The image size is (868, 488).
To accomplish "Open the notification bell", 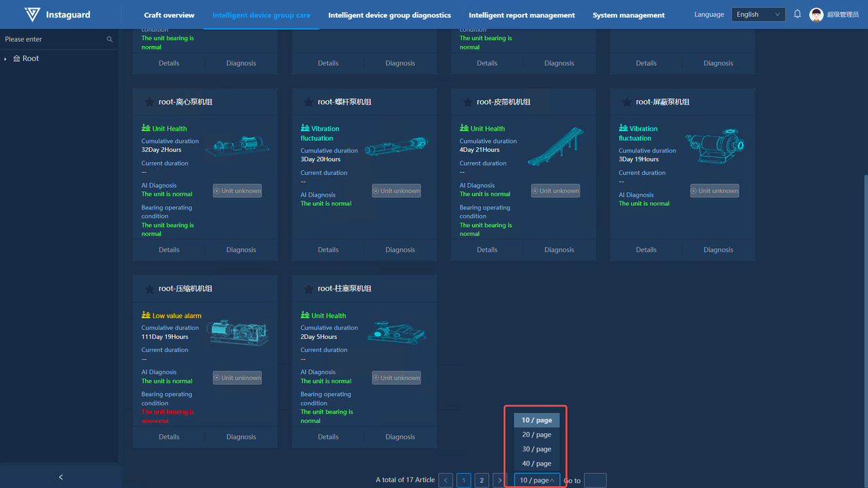I will click(x=797, y=14).
